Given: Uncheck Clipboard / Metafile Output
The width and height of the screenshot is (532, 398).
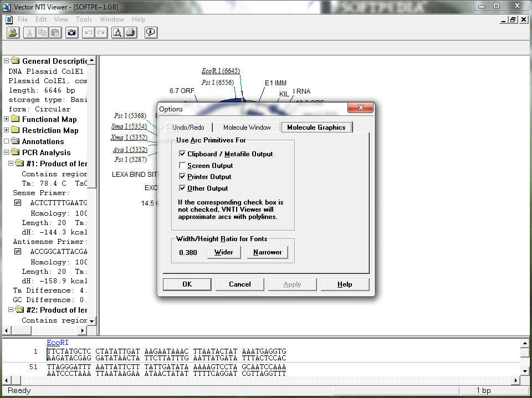Looking at the screenshot, I should (x=183, y=154).
